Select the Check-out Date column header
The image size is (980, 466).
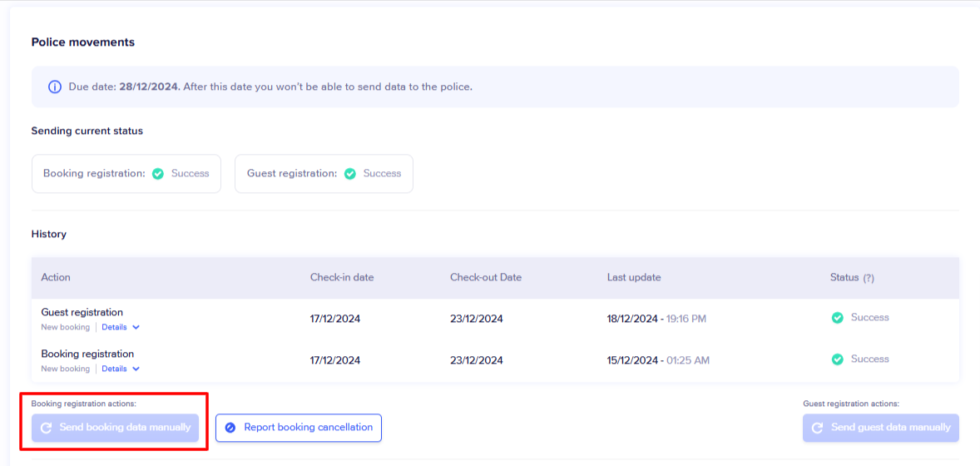[x=486, y=277]
